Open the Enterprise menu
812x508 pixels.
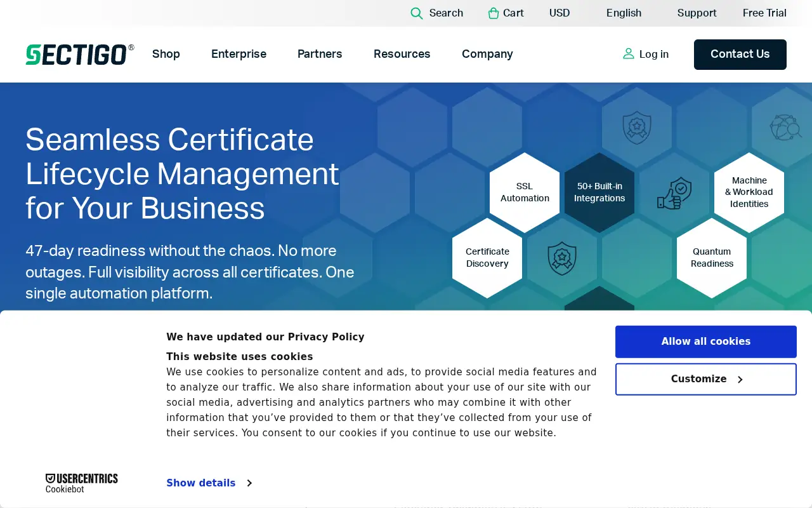pyautogui.click(x=239, y=54)
